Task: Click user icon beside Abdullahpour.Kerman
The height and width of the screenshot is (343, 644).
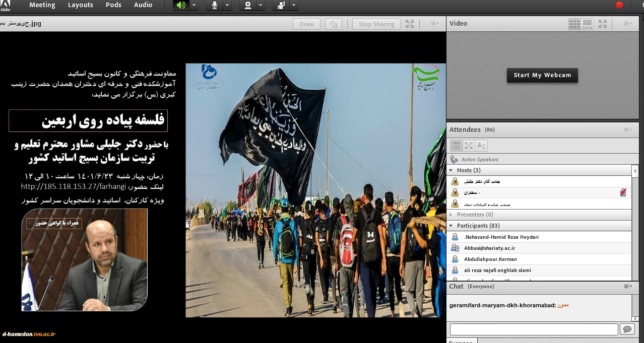Action: (455, 259)
